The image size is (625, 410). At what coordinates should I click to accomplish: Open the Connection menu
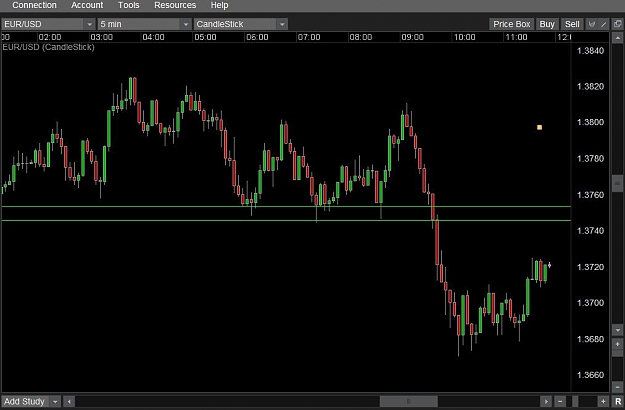(34, 5)
